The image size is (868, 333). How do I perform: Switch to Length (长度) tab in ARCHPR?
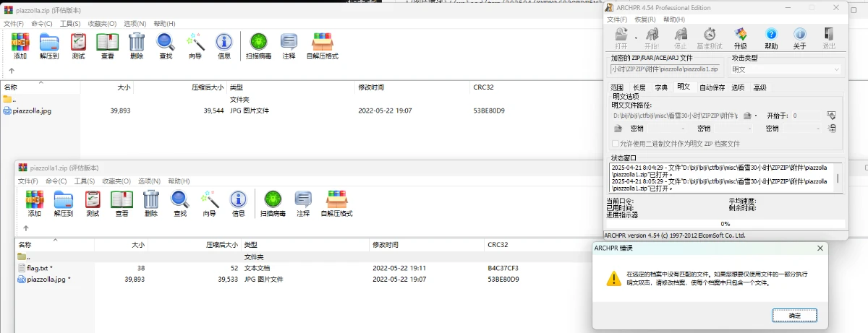coord(639,87)
